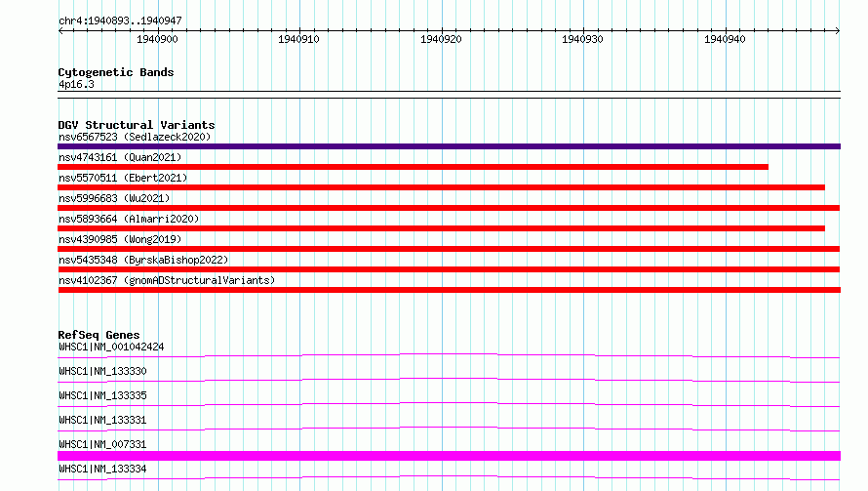
Task: Open the DGV Structural Variants track heading
Action: coord(137,125)
